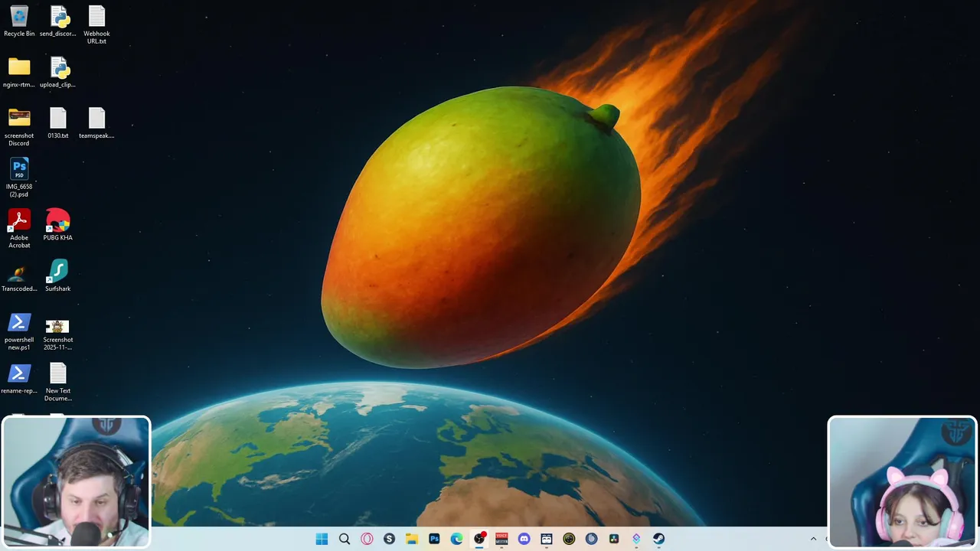
Task: Open DaVinci Resolve from the taskbar
Action: (613, 539)
